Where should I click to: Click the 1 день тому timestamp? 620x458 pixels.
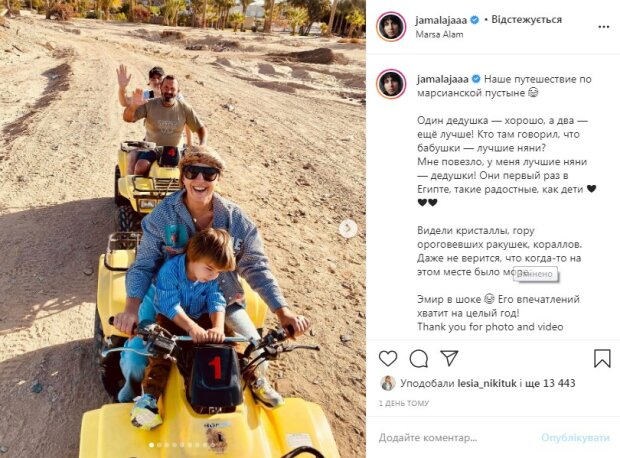tap(404, 403)
